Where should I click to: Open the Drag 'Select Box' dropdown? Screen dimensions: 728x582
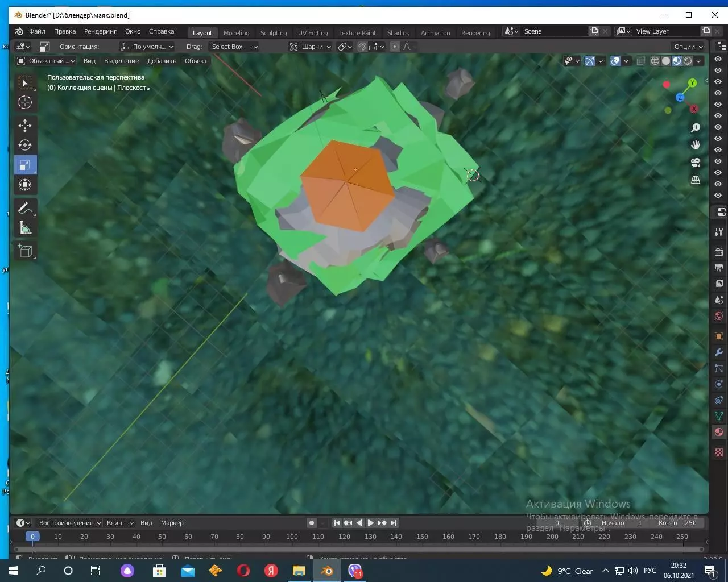tap(234, 47)
